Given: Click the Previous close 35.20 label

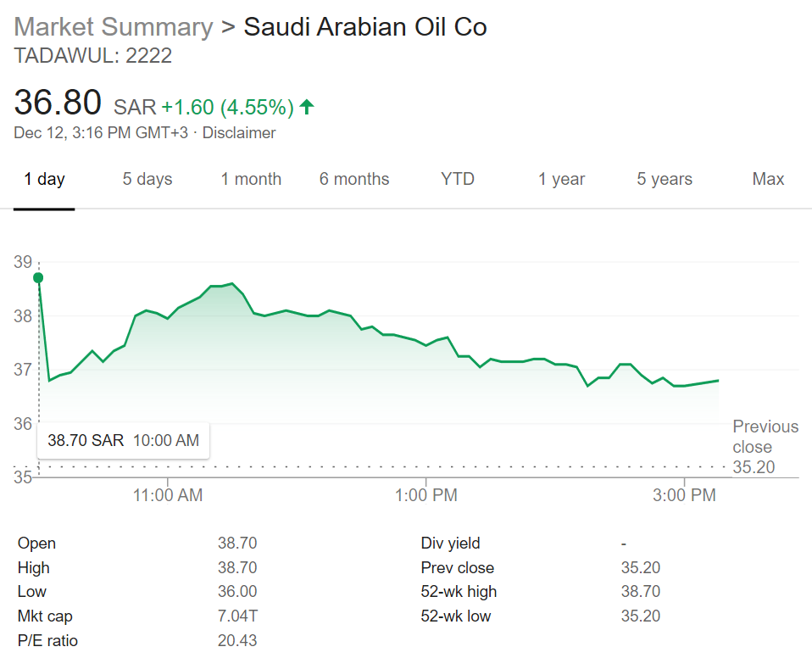Looking at the screenshot, I should pyautogui.click(x=765, y=447).
